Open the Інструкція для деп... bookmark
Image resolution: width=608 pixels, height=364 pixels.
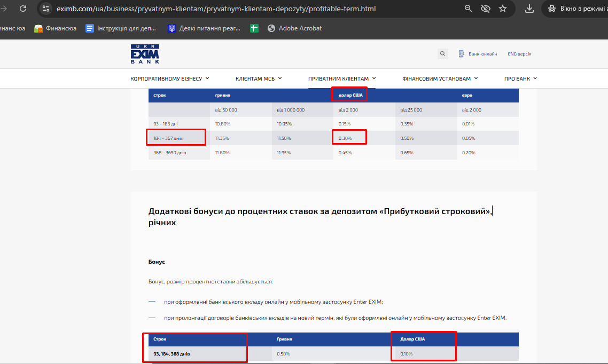tap(121, 28)
